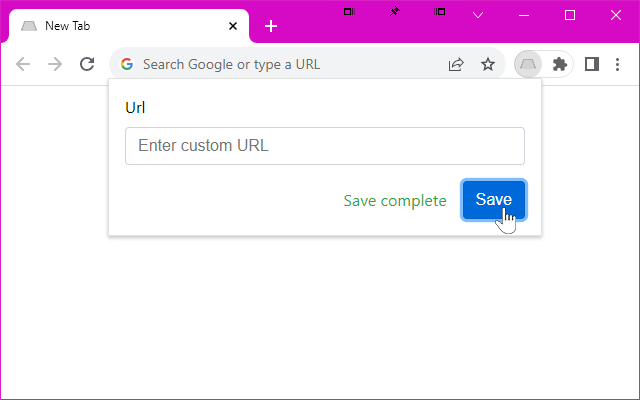Open the tab search chevron
This screenshot has width=640, height=400.
478,15
